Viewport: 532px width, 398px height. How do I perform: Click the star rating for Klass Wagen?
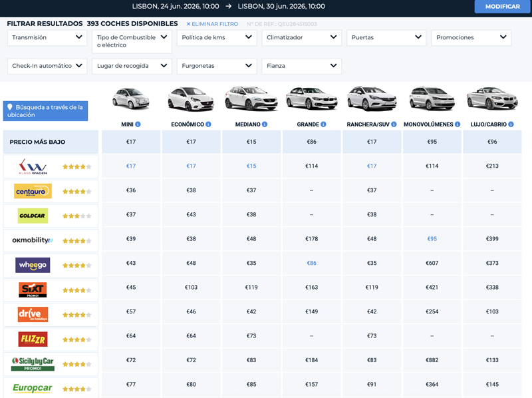pyautogui.click(x=77, y=167)
